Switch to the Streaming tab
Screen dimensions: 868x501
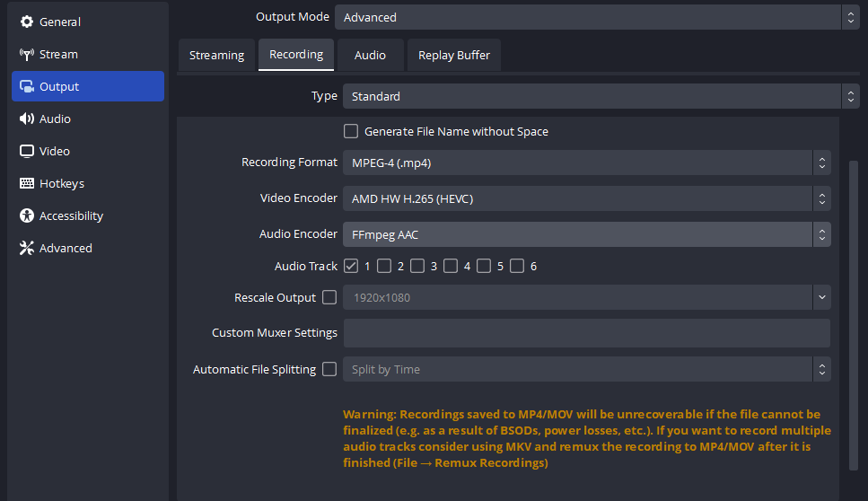point(216,55)
